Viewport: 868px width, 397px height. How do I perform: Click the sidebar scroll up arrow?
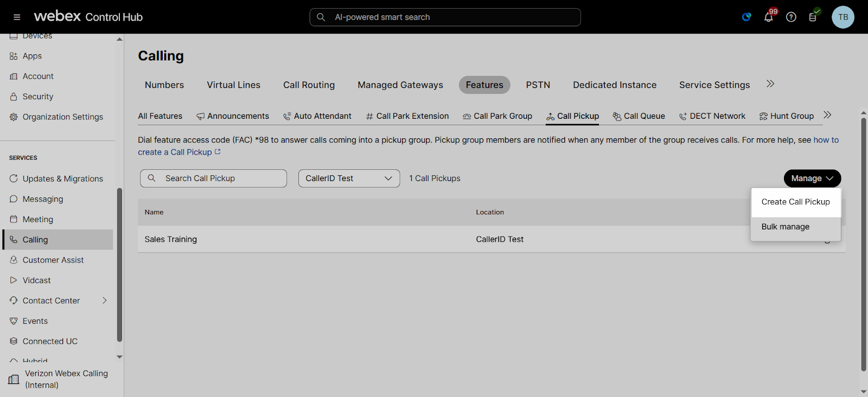click(x=119, y=39)
